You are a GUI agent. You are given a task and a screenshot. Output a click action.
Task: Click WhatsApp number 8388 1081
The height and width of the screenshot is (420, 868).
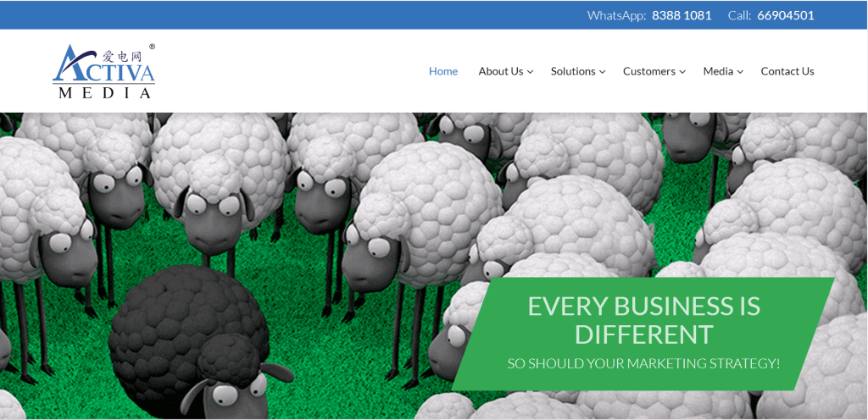[682, 15]
